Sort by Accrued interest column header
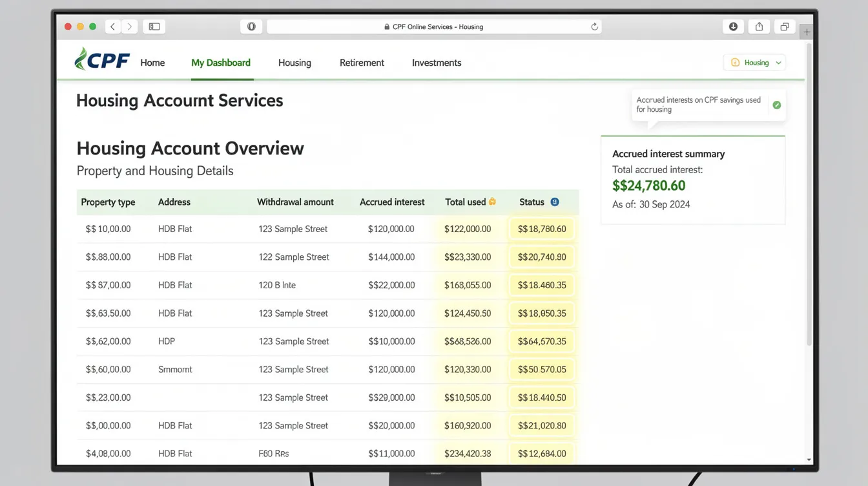The image size is (868, 486). [x=392, y=202]
